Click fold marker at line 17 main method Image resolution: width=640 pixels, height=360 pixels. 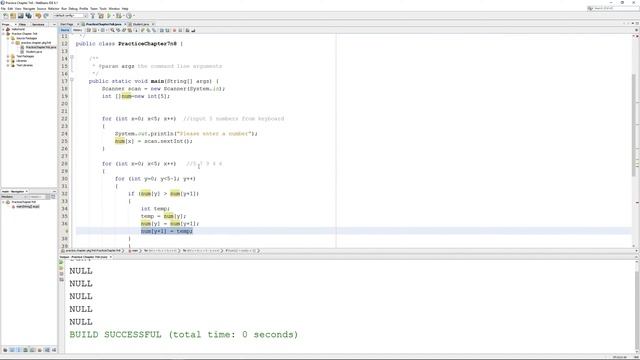72,80
